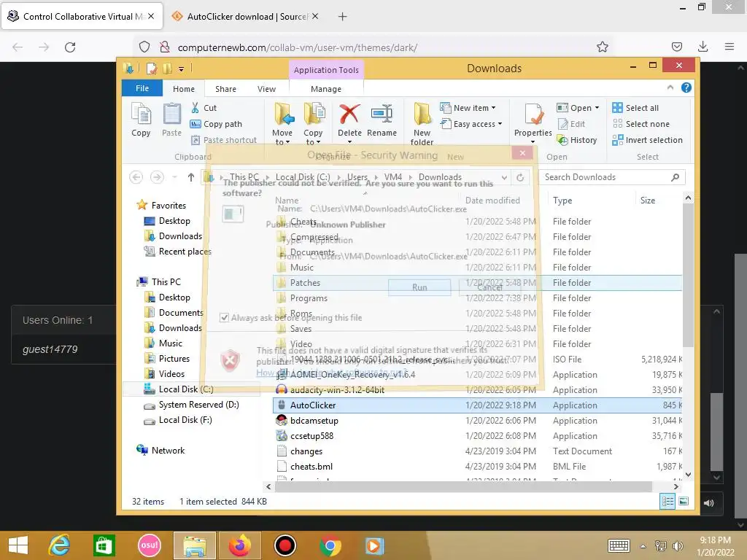Select the ccsetup588 file

tap(477, 436)
